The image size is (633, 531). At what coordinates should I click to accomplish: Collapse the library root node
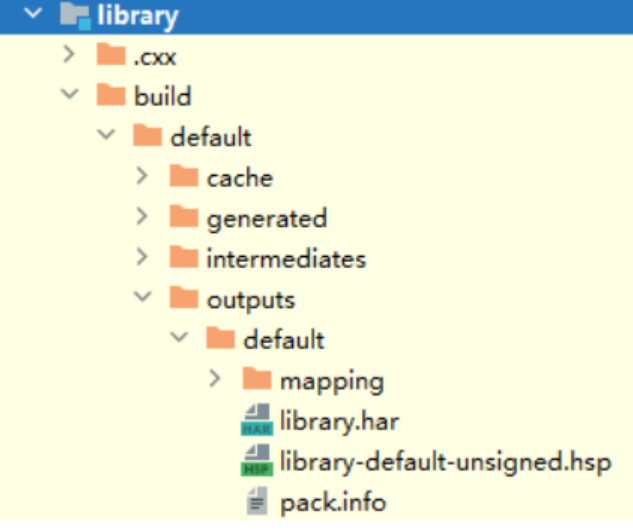tap(32, 15)
